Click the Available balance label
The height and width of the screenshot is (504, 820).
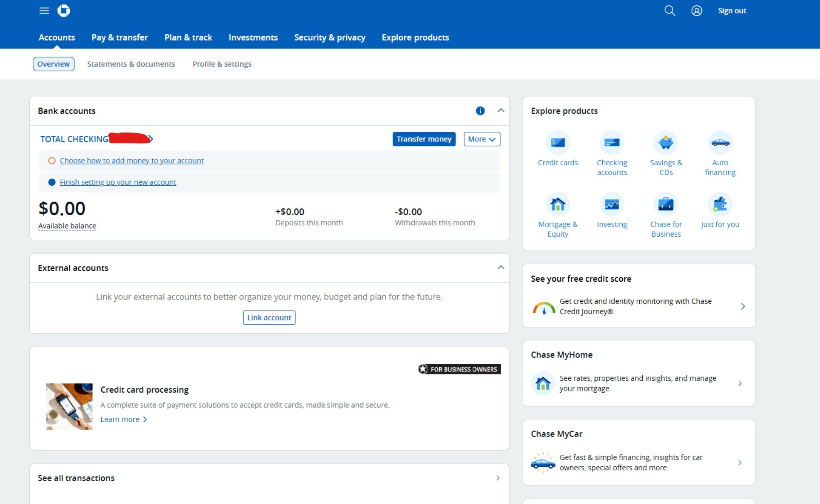click(x=67, y=226)
